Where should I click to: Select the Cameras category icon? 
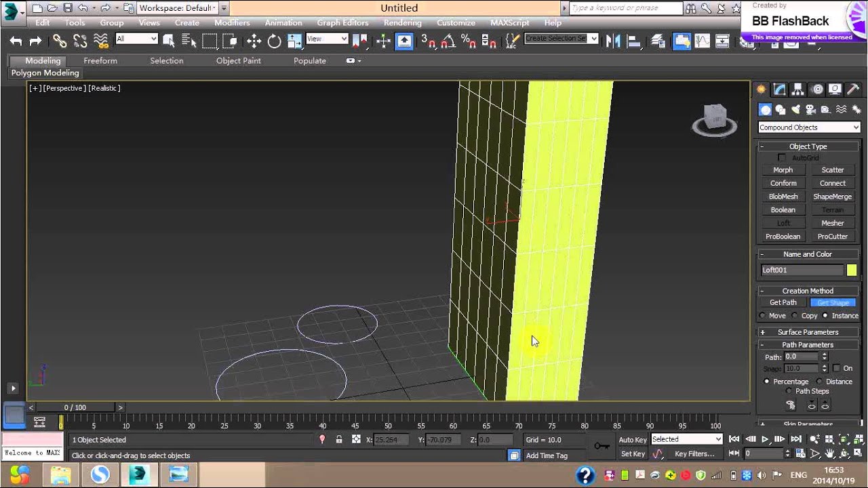(810, 110)
